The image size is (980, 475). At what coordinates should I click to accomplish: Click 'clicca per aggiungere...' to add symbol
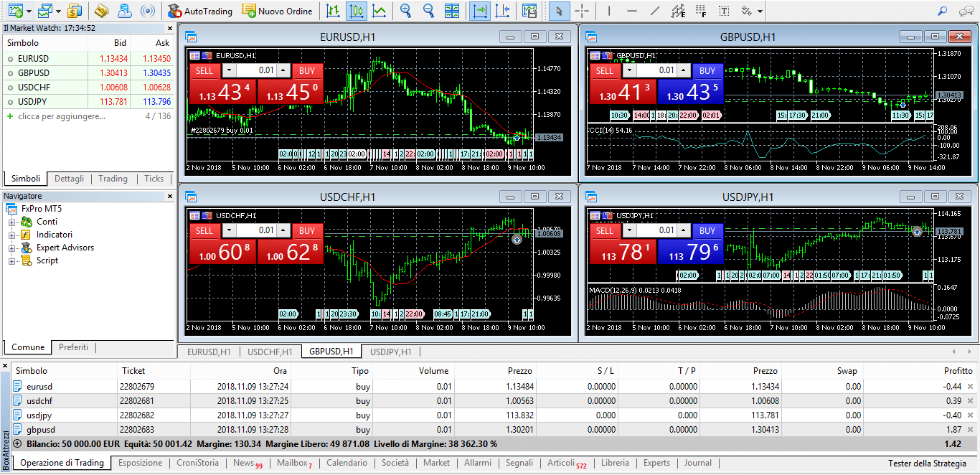pyautogui.click(x=62, y=116)
